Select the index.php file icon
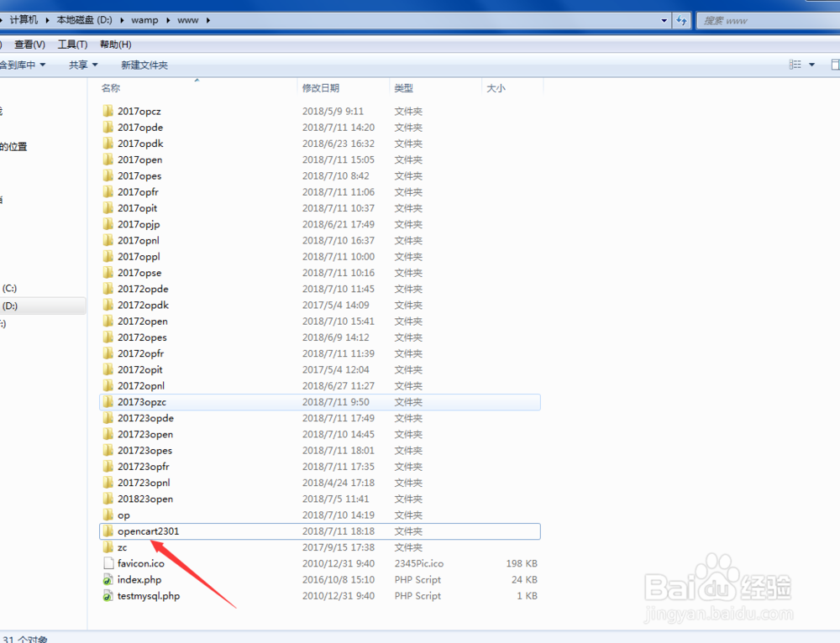840x643 pixels. [x=108, y=579]
